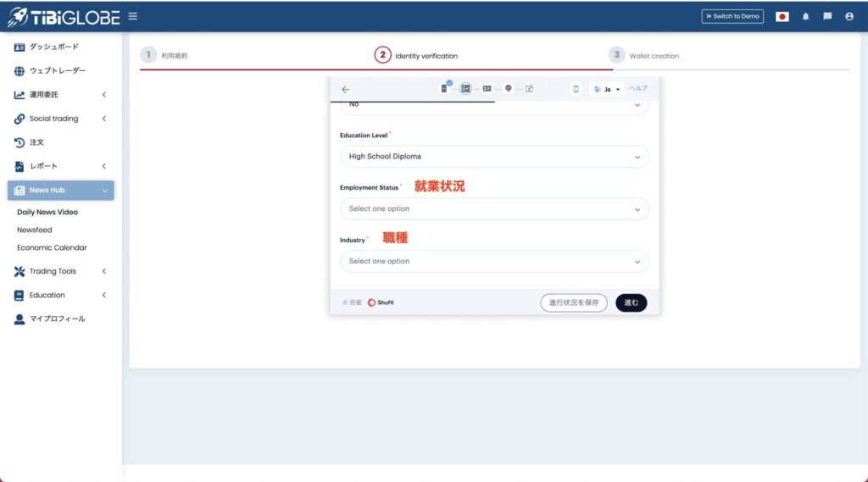Select step 1 利用規約
The height and width of the screenshot is (482, 868).
(164, 55)
